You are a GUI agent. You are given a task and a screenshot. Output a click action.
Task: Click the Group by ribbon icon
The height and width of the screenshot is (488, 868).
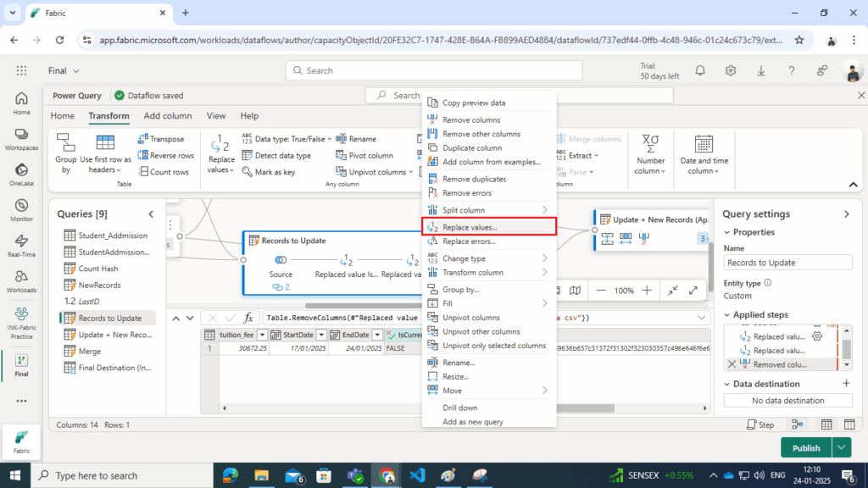click(66, 153)
